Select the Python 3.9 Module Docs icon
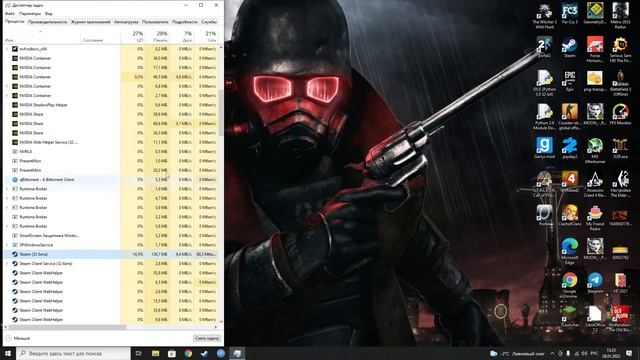The width and height of the screenshot is (640, 360). pyautogui.click(x=544, y=116)
